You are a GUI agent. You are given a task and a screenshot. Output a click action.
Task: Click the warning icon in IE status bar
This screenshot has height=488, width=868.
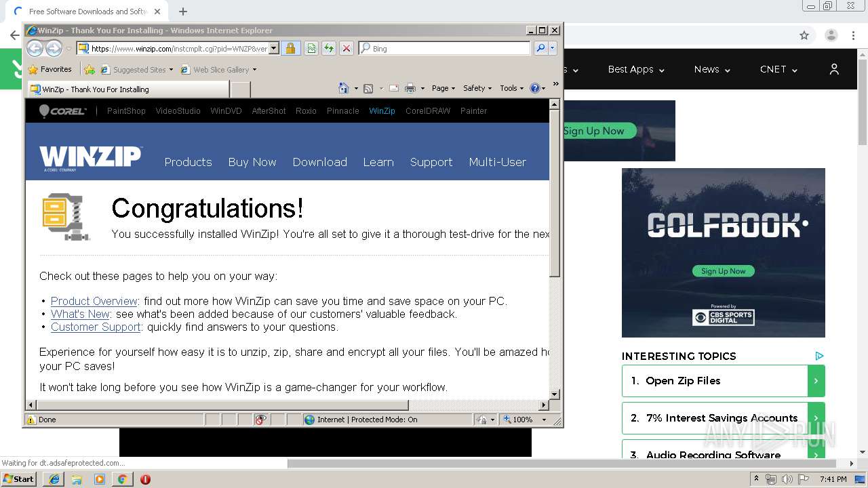[31, 420]
